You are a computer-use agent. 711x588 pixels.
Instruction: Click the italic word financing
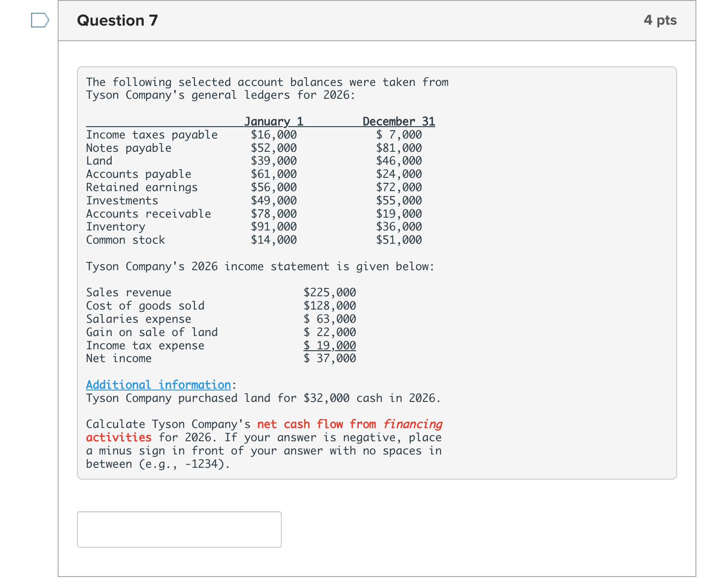413,424
